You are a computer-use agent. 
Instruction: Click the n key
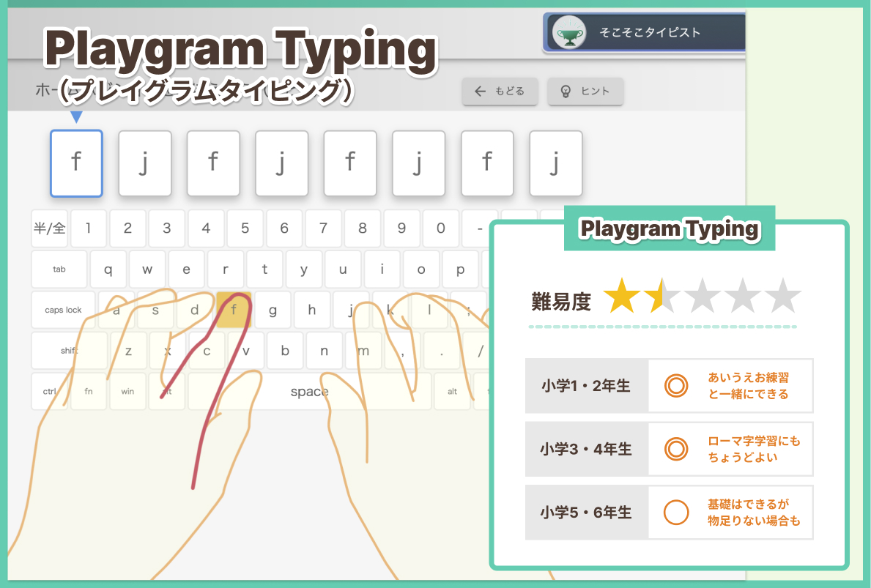[x=325, y=350]
